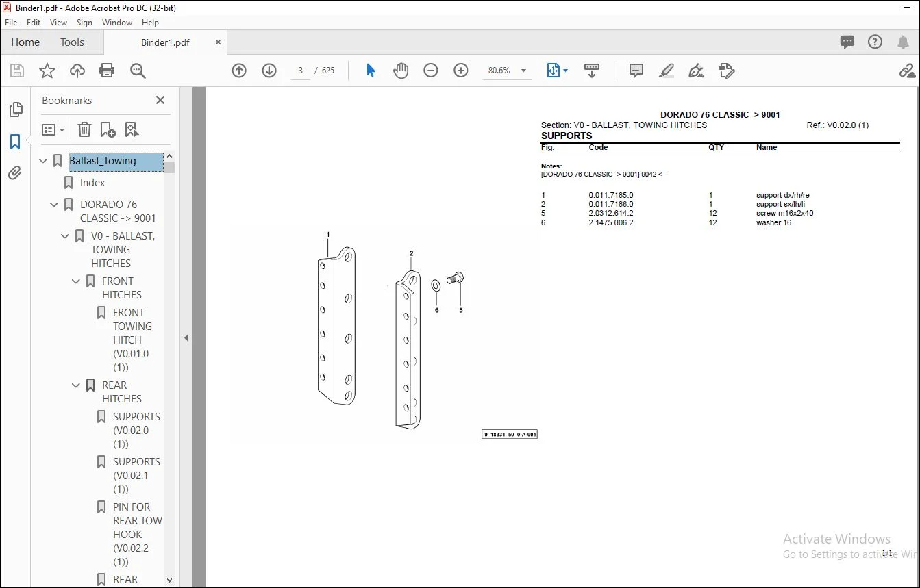This screenshot has width=920, height=588.
Task: View notifications bell
Action: [x=903, y=42]
